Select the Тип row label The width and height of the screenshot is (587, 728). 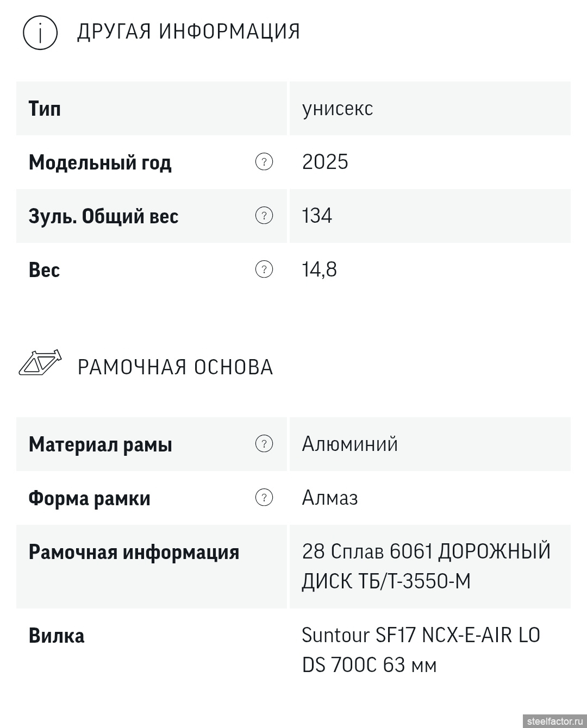pos(45,109)
